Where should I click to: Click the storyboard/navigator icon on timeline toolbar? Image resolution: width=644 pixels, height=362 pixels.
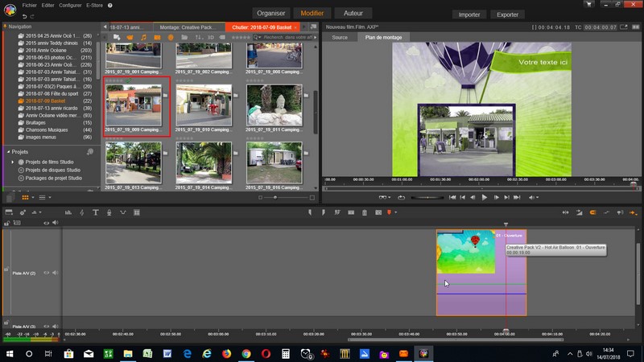tap(9, 212)
